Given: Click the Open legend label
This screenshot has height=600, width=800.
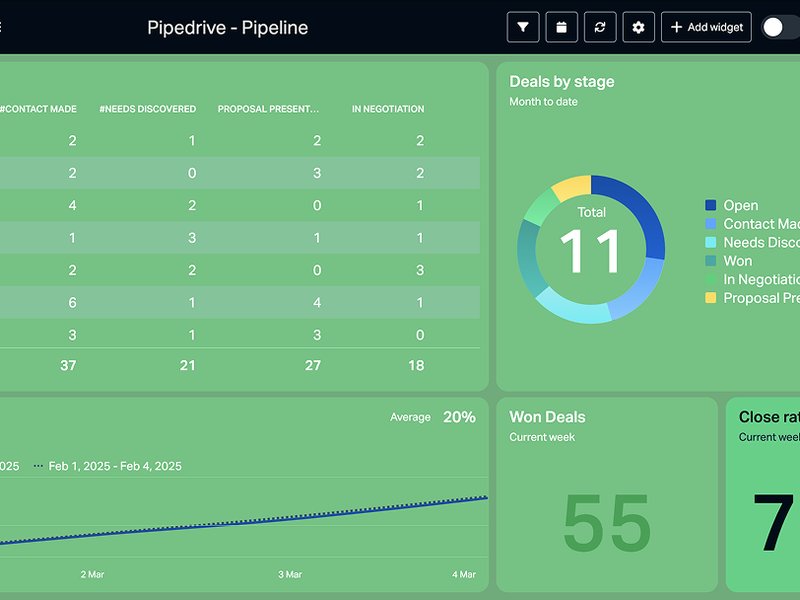Looking at the screenshot, I should (x=741, y=205).
